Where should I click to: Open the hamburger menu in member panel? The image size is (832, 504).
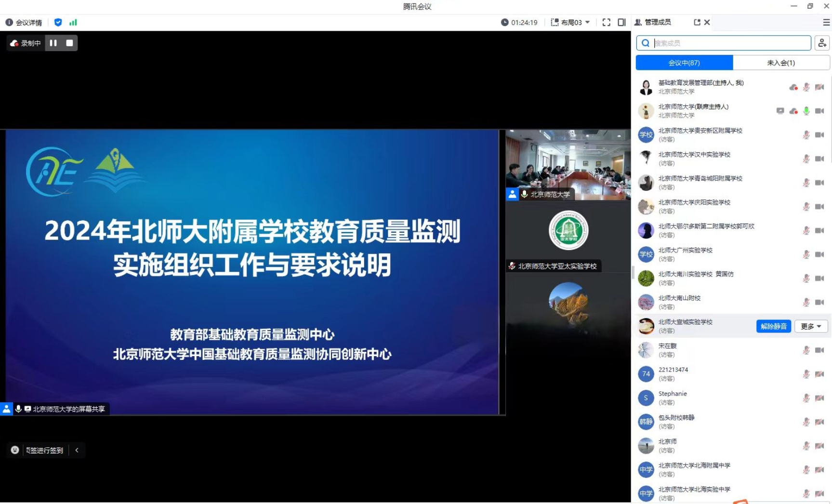826,22
